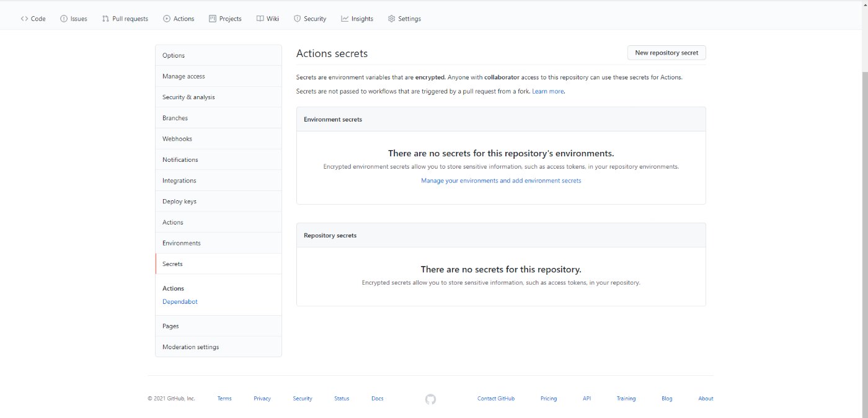This screenshot has width=868, height=418.
Task: Click the Settings gear icon
Action: coord(391,19)
